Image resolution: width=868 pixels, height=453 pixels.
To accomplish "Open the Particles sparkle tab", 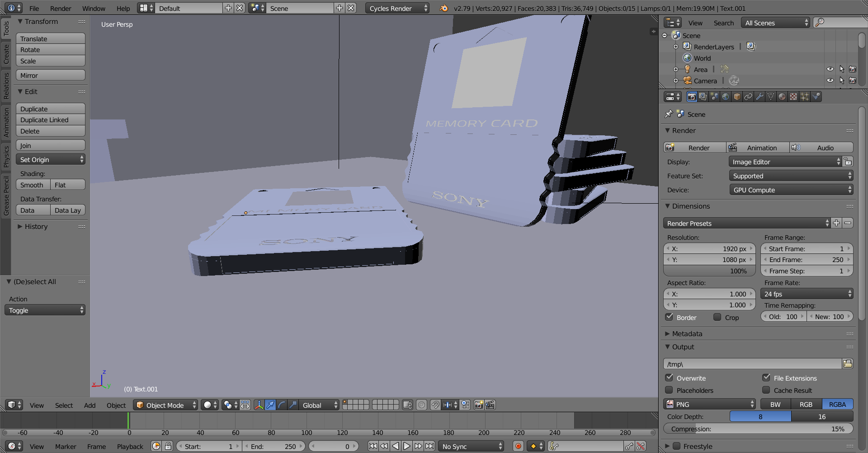I will [805, 96].
